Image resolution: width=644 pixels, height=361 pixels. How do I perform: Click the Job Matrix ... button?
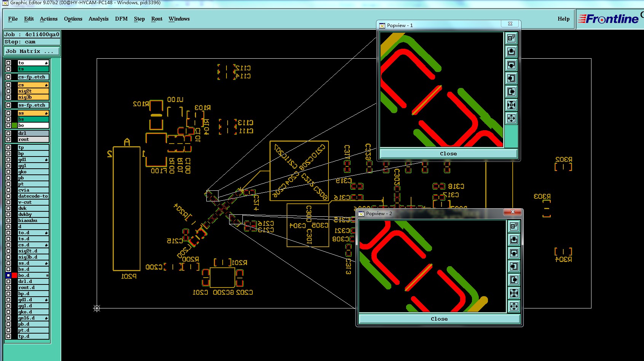[32, 51]
